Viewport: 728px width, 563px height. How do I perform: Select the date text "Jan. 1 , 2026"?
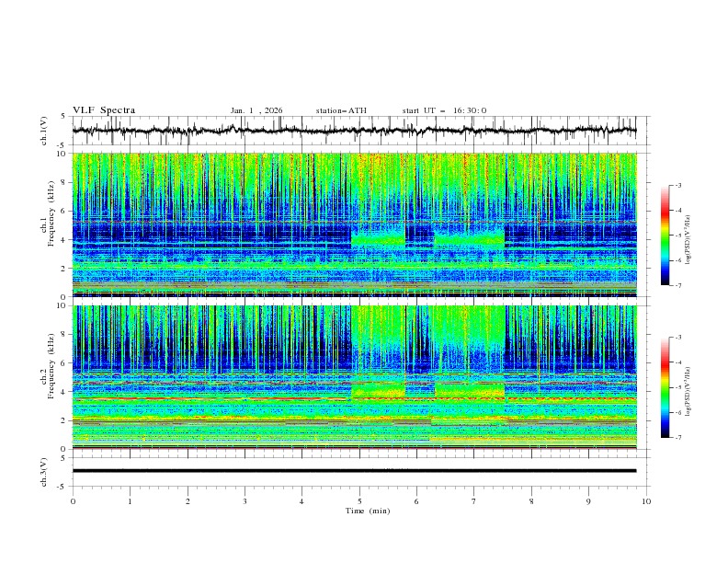tap(256, 110)
